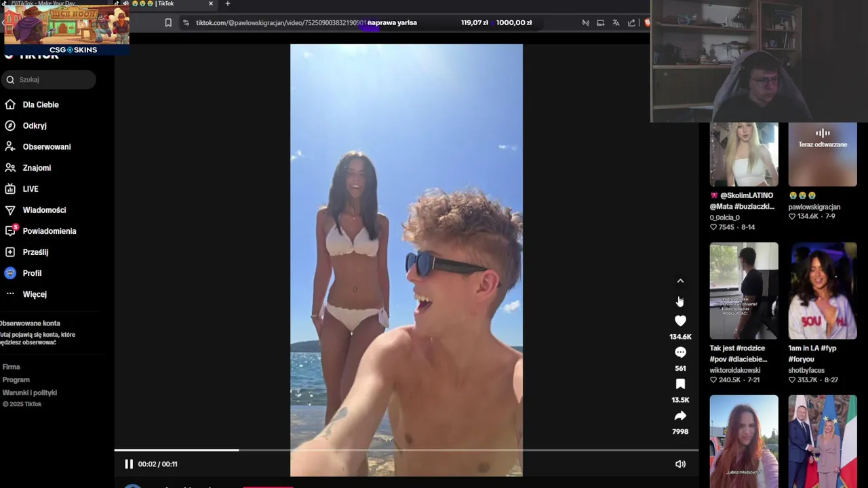
Task: Click the Obserwowani person icon
Action: pos(10,146)
